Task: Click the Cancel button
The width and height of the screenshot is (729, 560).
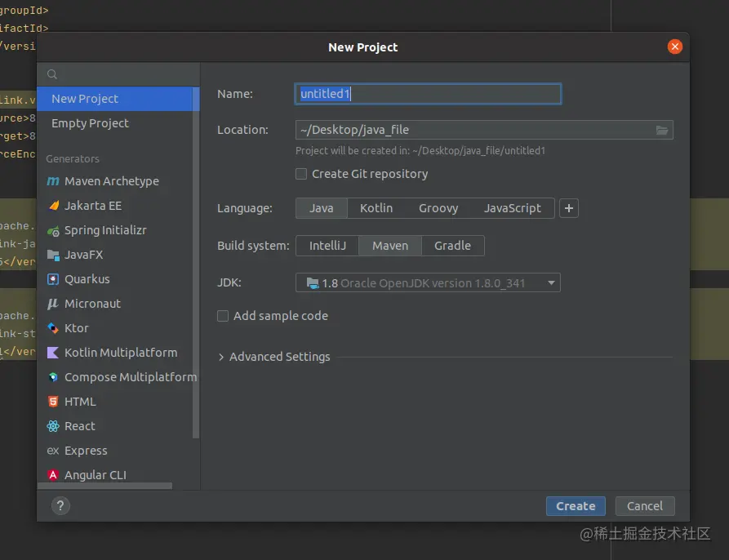Action: pos(645,506)
